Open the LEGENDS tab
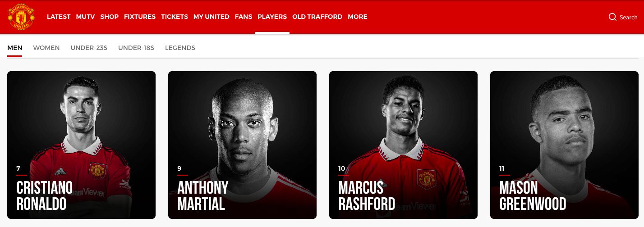 [x=180, y=48]
